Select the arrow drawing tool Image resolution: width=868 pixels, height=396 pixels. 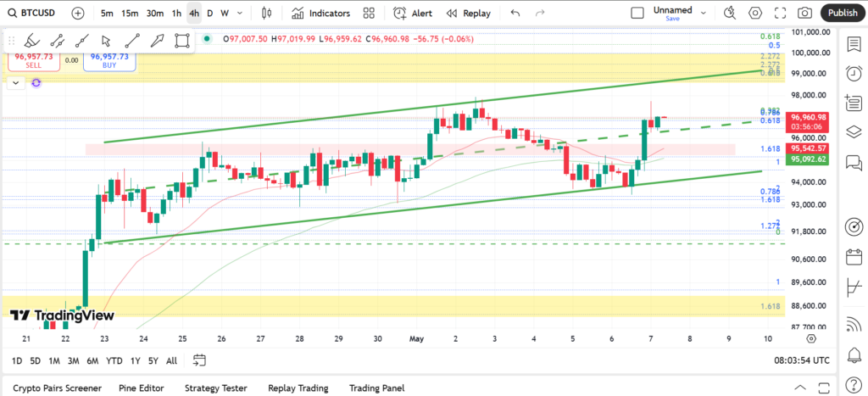[157, 41]
